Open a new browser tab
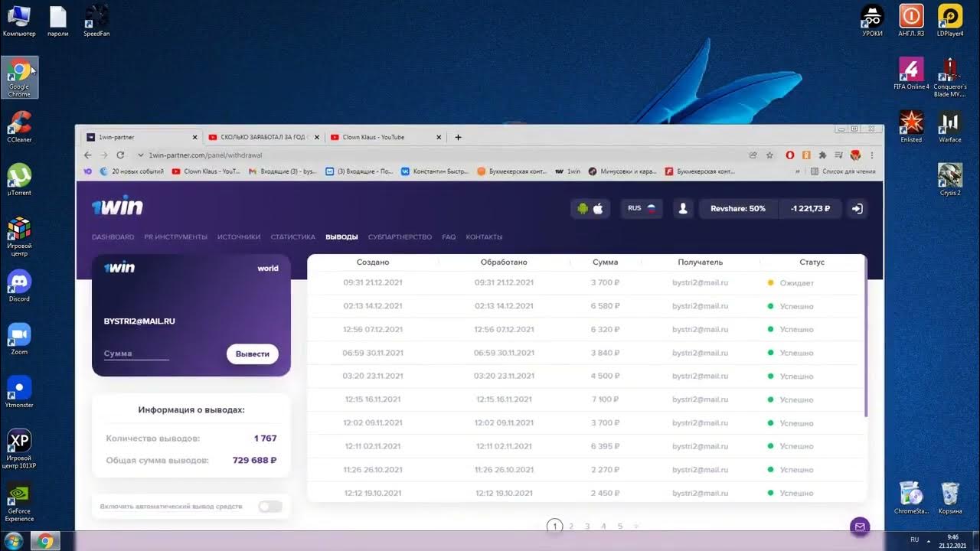 click(458, 138)
